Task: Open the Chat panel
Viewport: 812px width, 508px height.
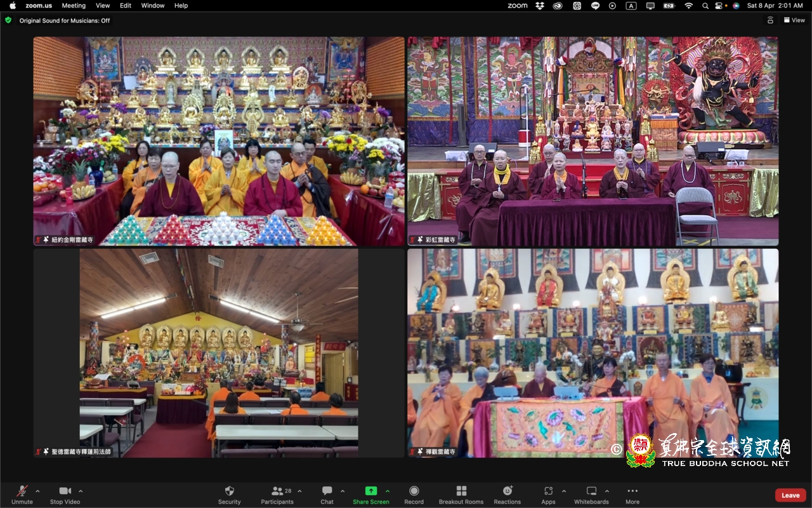Action: pyautogui.click(x=327, y=491)
